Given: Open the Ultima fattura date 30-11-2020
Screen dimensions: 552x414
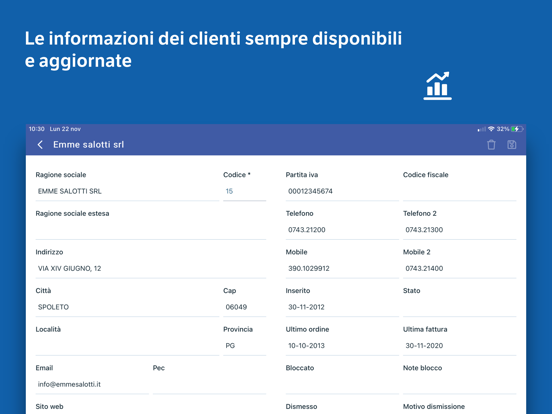Looking at the screenshot, I should [459, 346].
